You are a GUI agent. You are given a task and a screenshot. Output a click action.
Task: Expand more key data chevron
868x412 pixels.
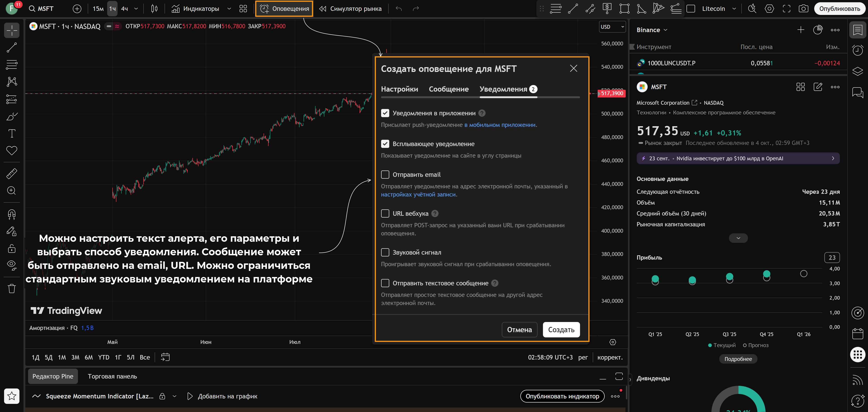click(x=738, y=238)
